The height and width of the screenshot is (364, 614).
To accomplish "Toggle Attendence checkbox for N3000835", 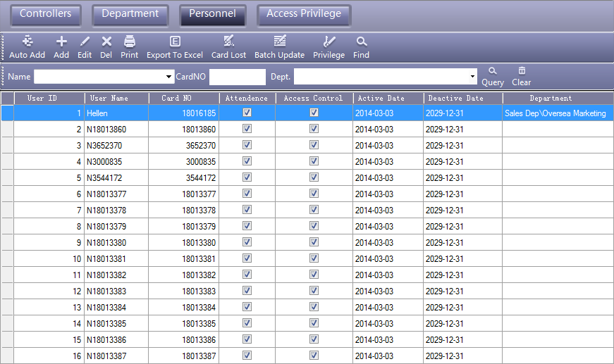I will 247,161.
